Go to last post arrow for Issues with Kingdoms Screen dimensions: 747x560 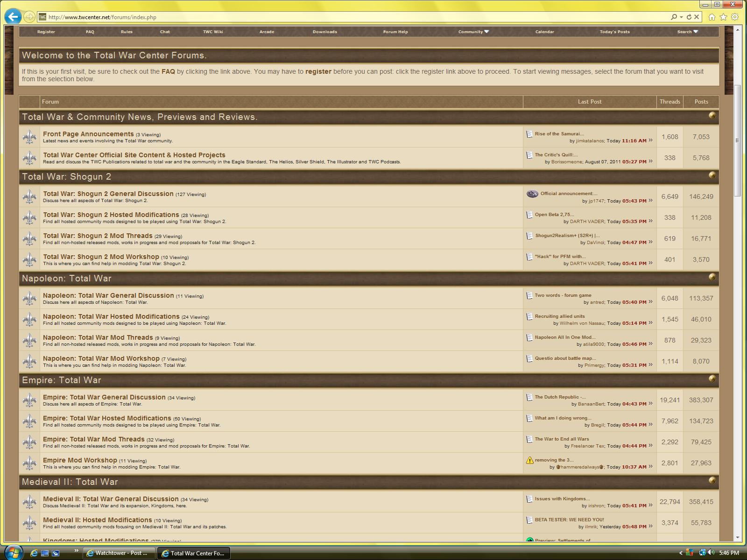point(650,505)
